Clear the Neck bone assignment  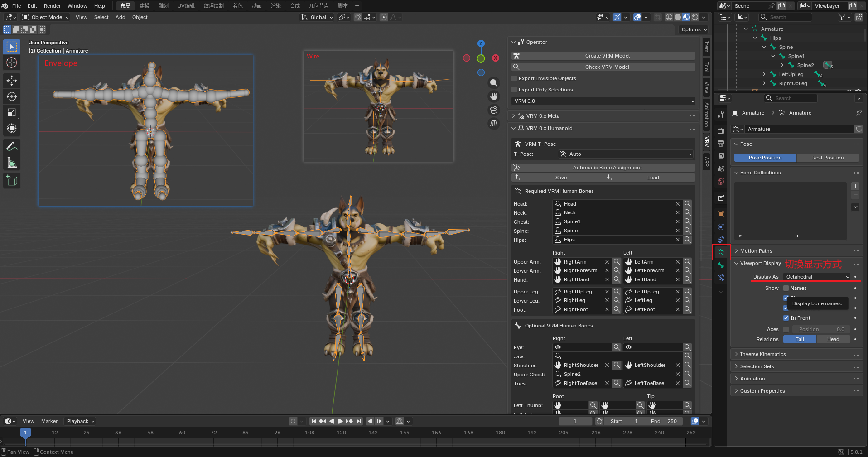coord(678,212)
